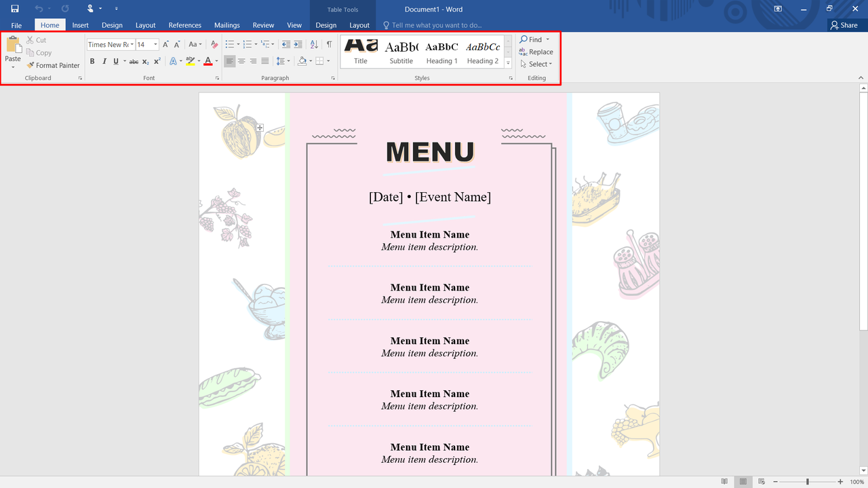This screenshot has height=488, width=868.
Task: Open the Font Size dropdown arrow
Action: click(155, 43)
